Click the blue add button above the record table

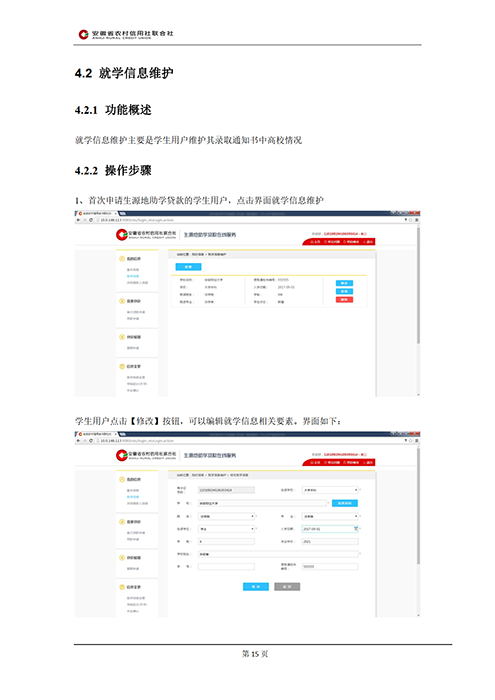[188, 267]
